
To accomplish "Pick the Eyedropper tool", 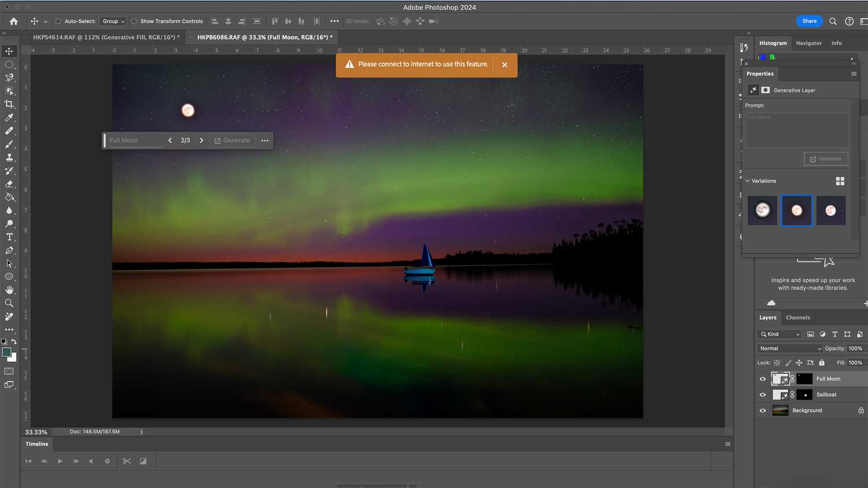I will 9,117.
